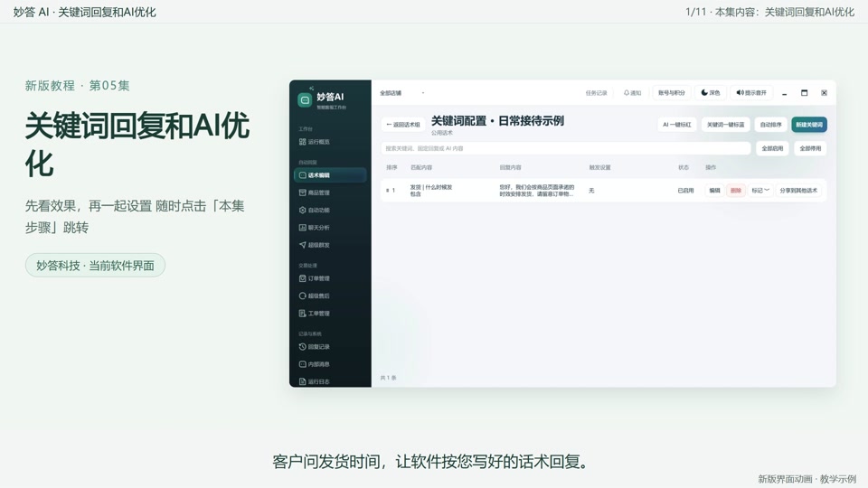This screenshot has height=488, width=868.
Task: Click 自动排序 button
Action: (x=770, y=125)
